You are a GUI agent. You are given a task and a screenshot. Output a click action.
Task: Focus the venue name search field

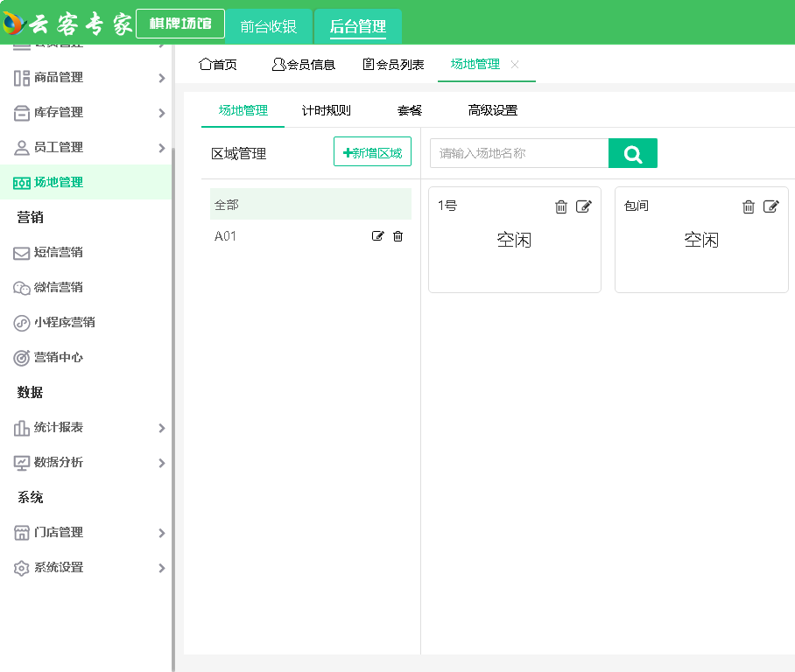click(x=518, y=154)
